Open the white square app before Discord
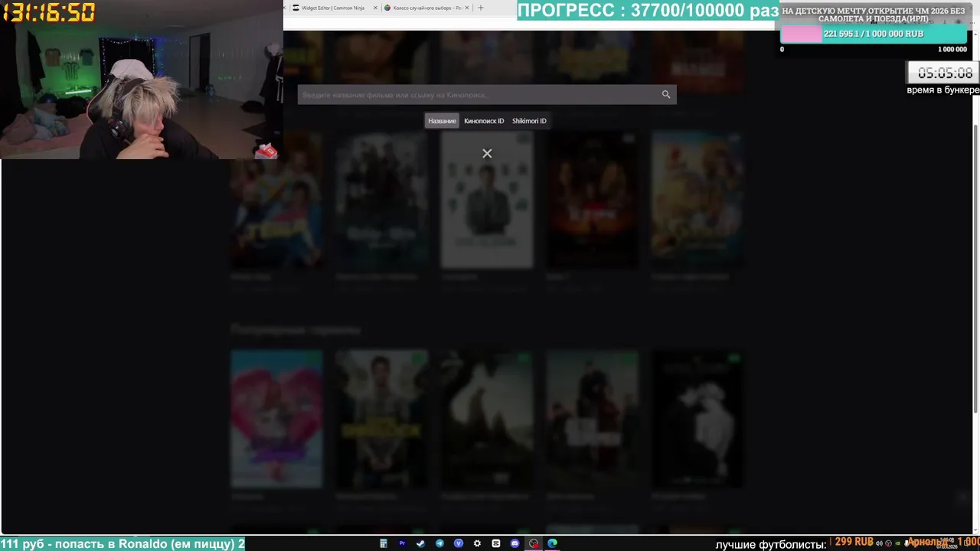Viewport: 980px width, 551px height. tap(496, 544)
